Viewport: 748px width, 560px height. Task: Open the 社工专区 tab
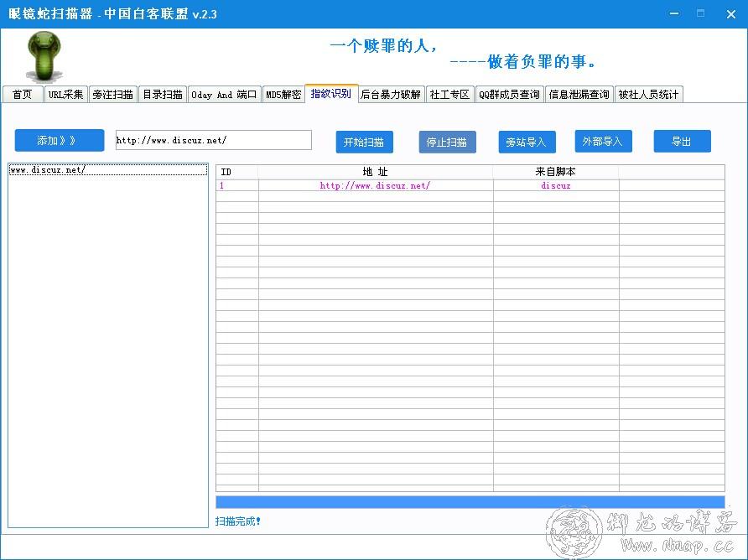[x=450, y=95]
